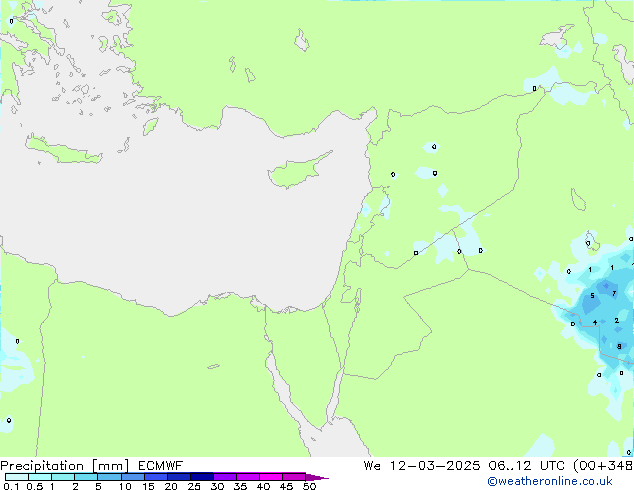The height and width of the screenshot is (490, 634).
Task: Click the '25' legend scale number
Action: [x=194, y=486]
